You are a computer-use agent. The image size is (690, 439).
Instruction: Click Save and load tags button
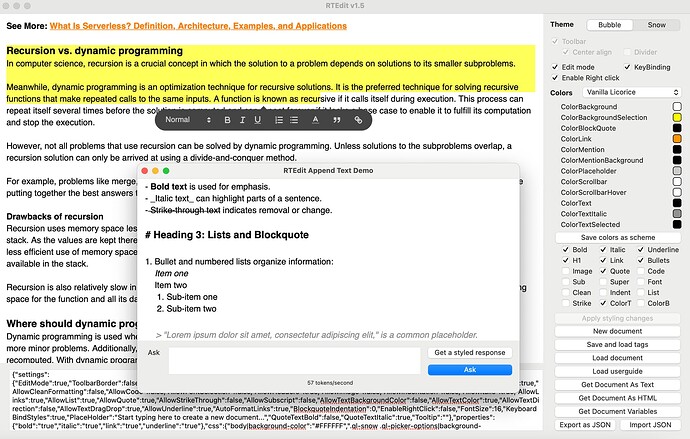click(617, 344)
